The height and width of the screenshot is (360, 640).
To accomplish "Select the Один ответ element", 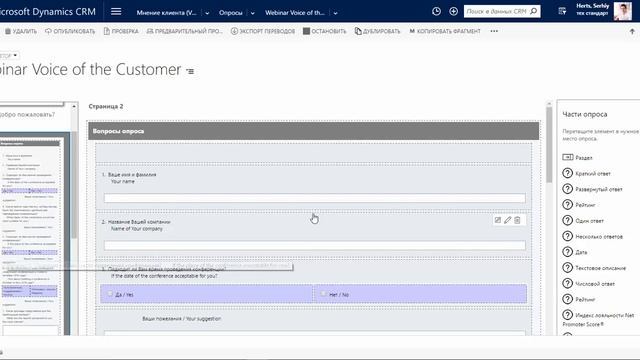I will click(x=583, y=220).
